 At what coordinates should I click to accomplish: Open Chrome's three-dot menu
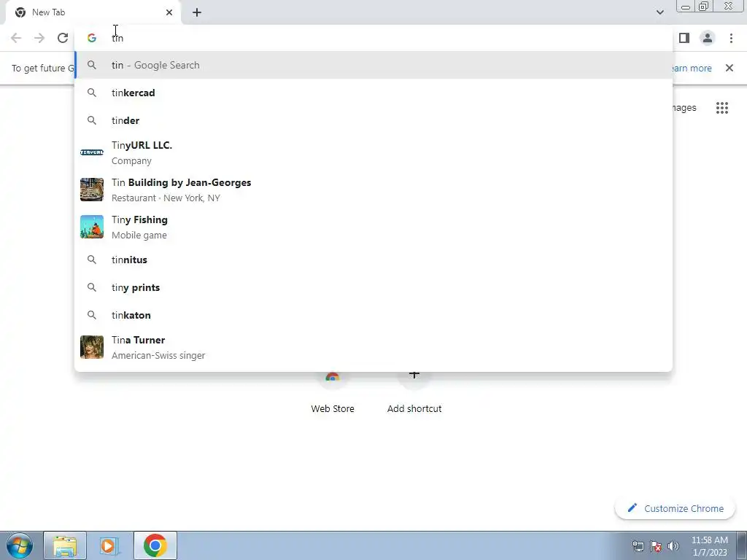click(731, 38)
